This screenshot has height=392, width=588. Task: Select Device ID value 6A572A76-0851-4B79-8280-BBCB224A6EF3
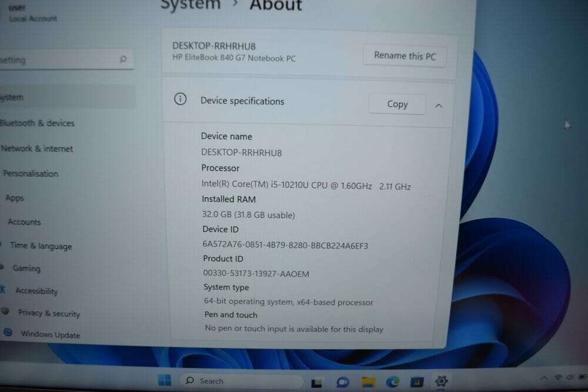(285, 245)
